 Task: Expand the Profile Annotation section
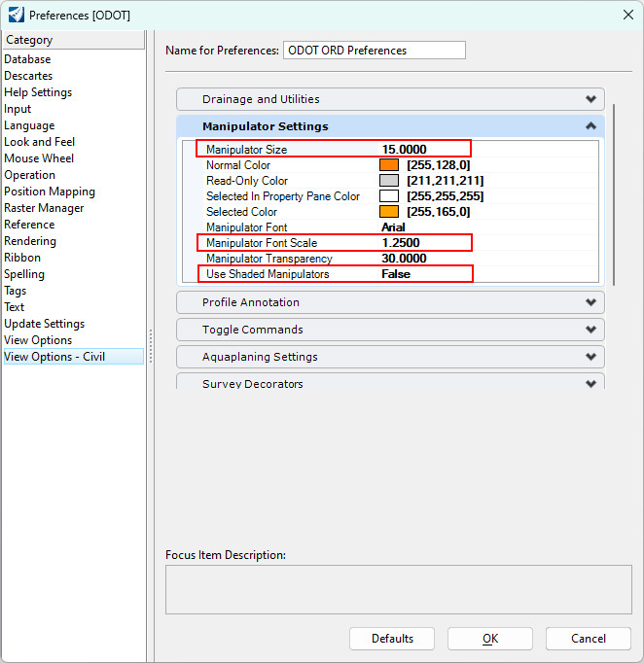coord(390,302)
